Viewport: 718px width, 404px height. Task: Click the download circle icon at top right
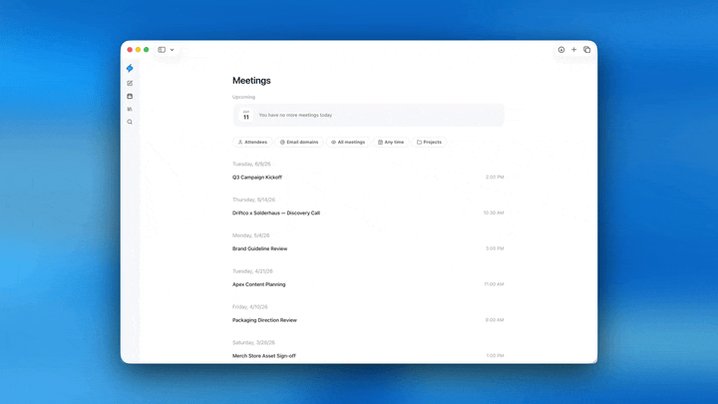[x=561, y=49]
